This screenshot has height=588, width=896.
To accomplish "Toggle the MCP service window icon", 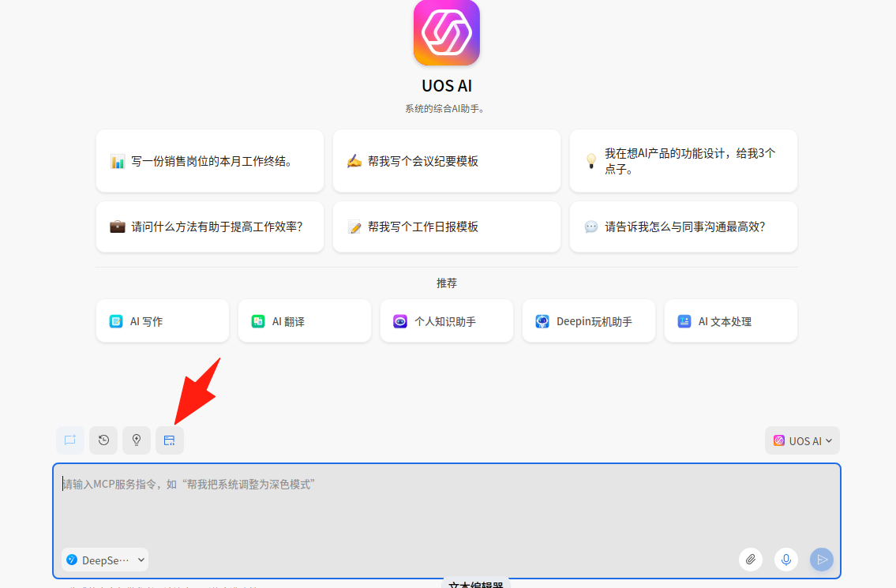I will (x=170, y=440).
